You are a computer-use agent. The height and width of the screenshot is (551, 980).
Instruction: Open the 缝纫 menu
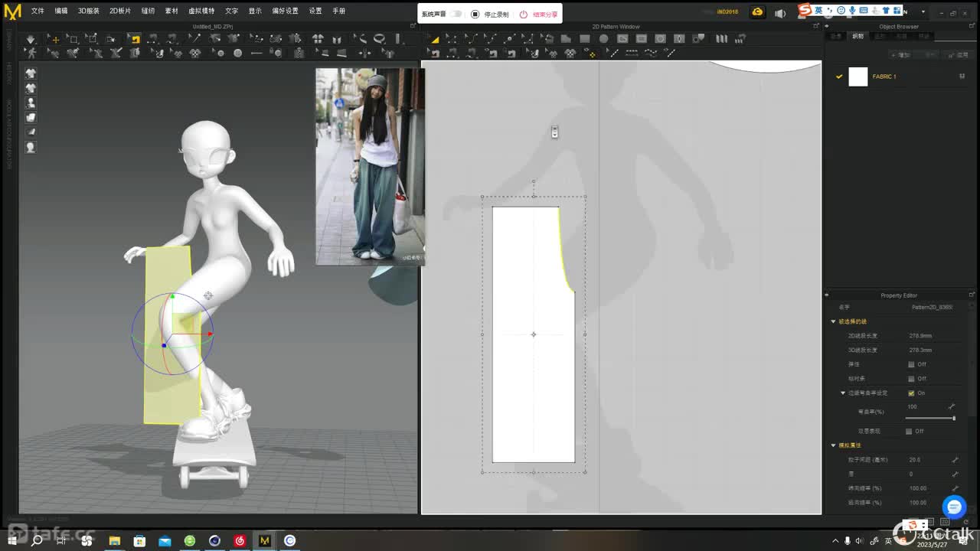[x=148, y=11]
